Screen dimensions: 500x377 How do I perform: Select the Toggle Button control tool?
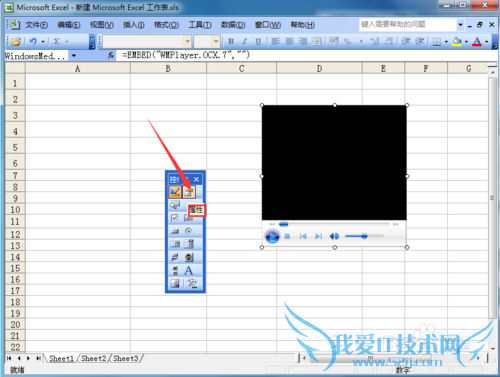pos(175,257)
